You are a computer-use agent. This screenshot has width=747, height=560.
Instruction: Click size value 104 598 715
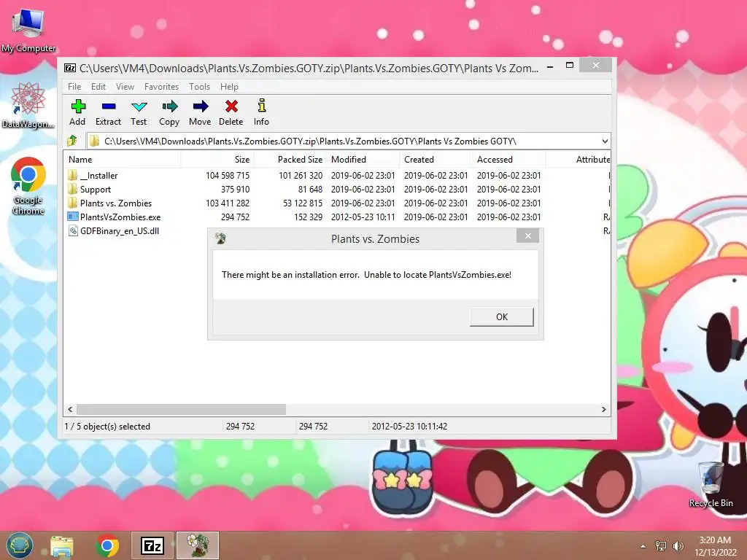coord(228,176)
